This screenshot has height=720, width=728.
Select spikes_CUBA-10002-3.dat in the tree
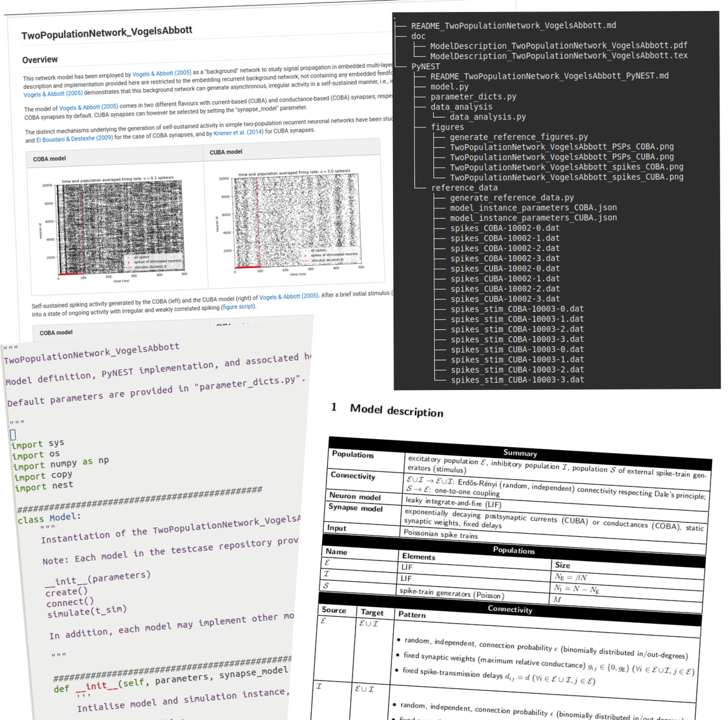505,299
